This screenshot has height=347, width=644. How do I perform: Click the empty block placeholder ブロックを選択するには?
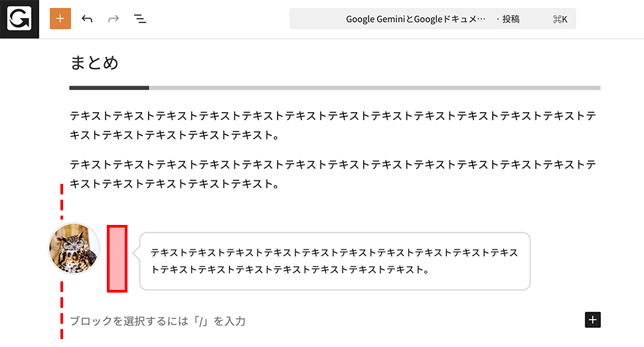[x=158, y=321]
